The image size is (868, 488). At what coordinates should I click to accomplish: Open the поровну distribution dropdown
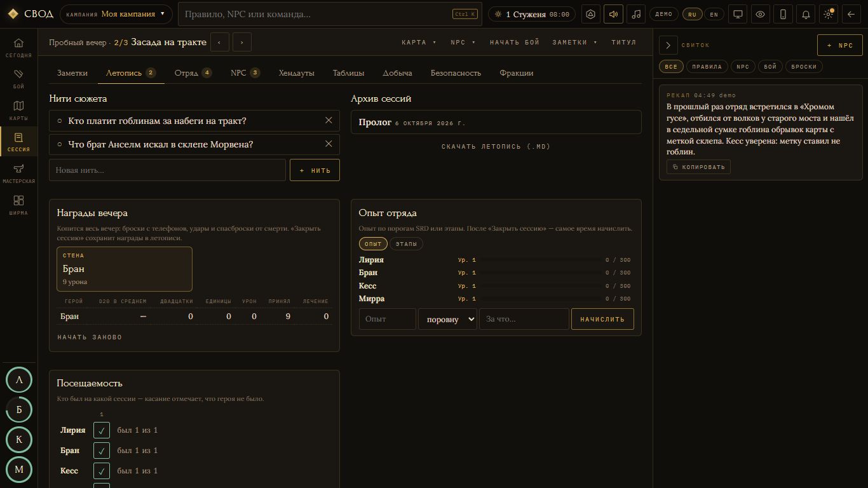click(447, 319)
